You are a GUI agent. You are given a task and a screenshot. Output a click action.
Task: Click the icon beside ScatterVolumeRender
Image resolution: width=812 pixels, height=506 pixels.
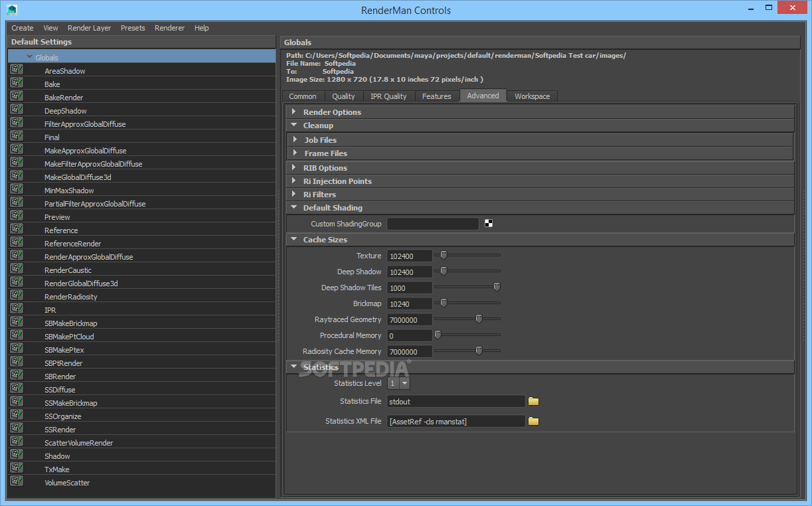coord(17,442)
